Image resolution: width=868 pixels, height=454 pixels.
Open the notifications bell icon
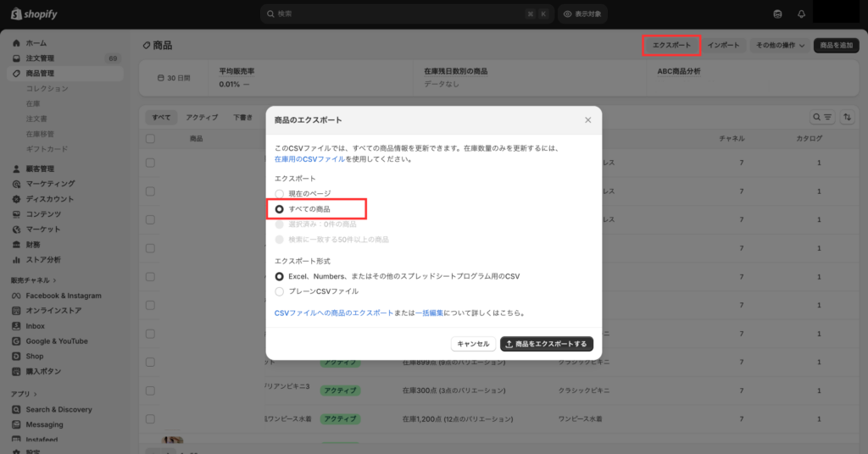pyautogui.click(x=801, y=14)
